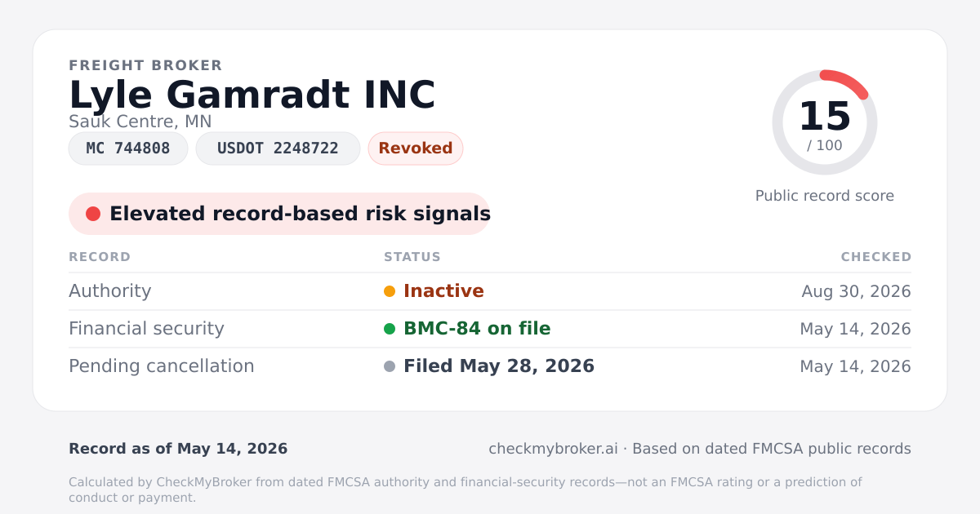Click the orange Inactive status dot

click(390, 291)
